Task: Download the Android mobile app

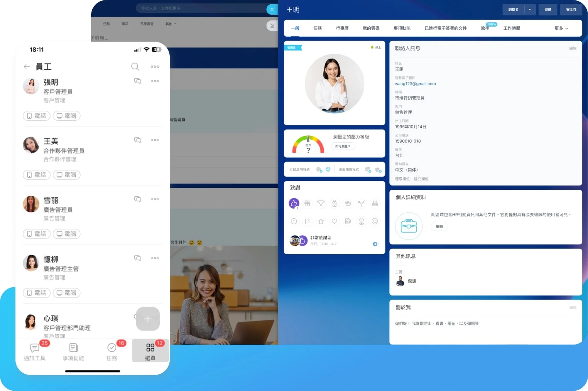Action: pos(318,169)
